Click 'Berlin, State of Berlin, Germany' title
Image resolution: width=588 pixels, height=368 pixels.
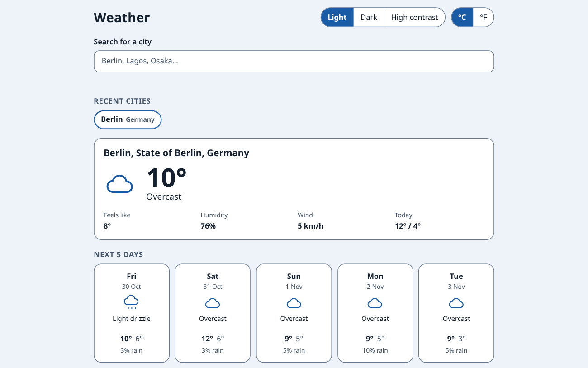tap(176, 153)
